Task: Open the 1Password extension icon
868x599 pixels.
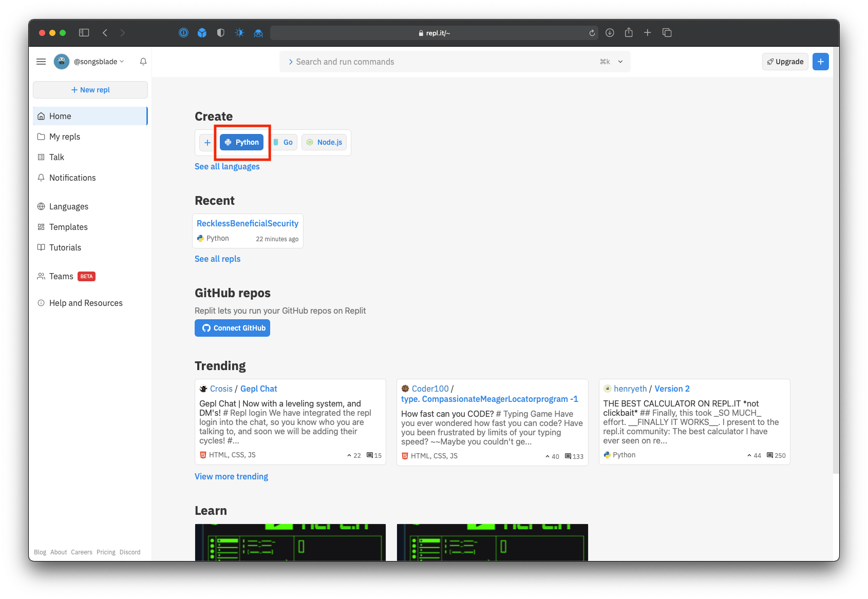Action: point(183,33)
